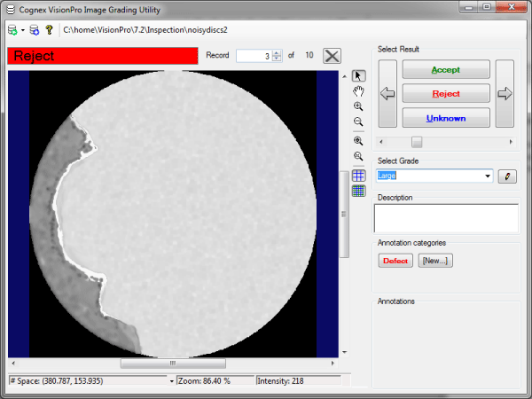
Task: Toggle the subpixel grid overlay icon
Action: coord(358,191)
